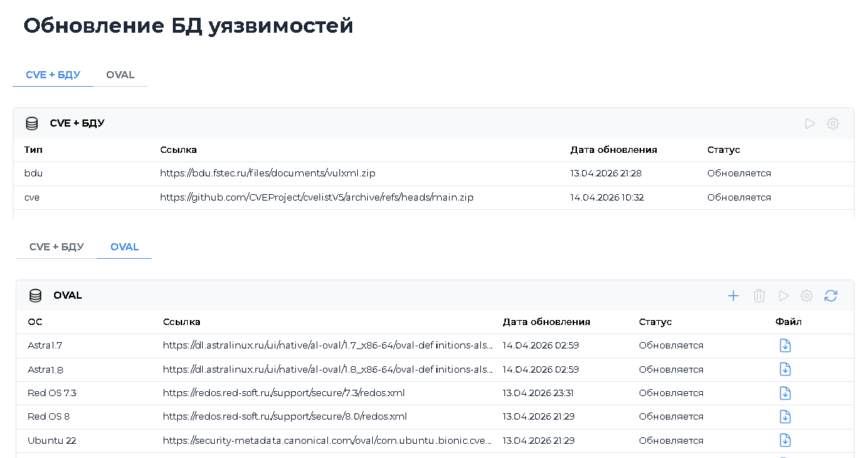
Task: Download the Ubuntu 22 OVAL file
Action: pyautogui.click(x=785, y=440)
